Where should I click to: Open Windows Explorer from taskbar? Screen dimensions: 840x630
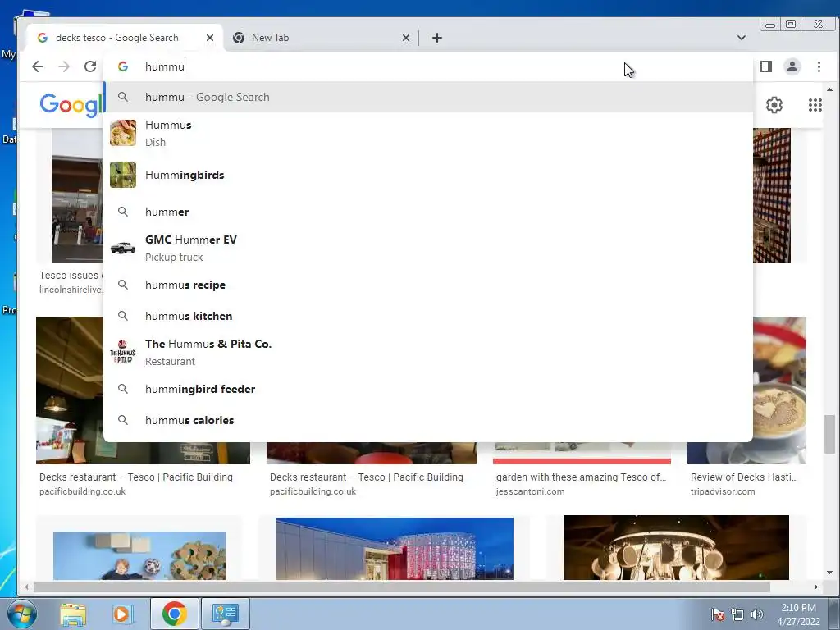(x=73, y=614)
